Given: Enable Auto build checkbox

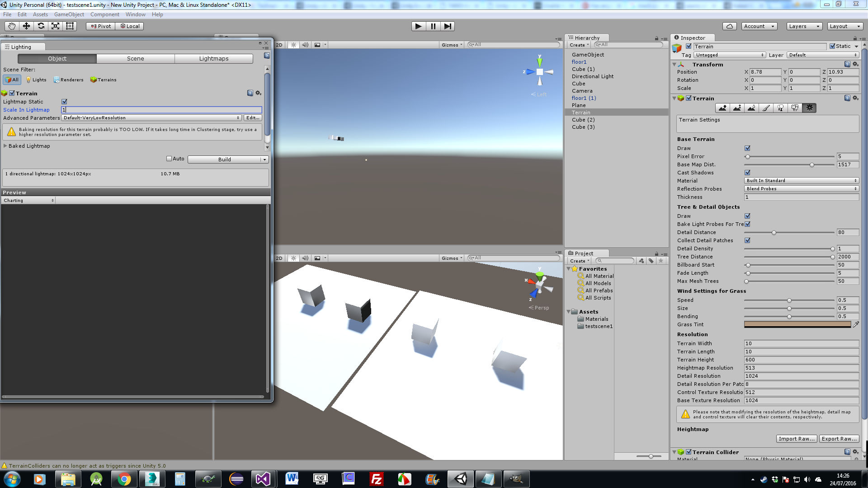Looking at the screenshot, I should (169, 159).
